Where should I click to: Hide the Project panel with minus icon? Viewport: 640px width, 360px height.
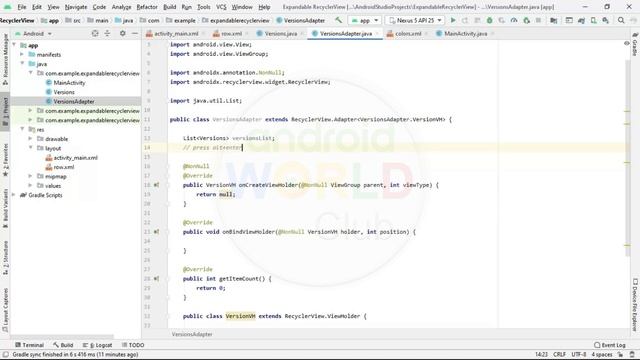(x=135, y=33)
